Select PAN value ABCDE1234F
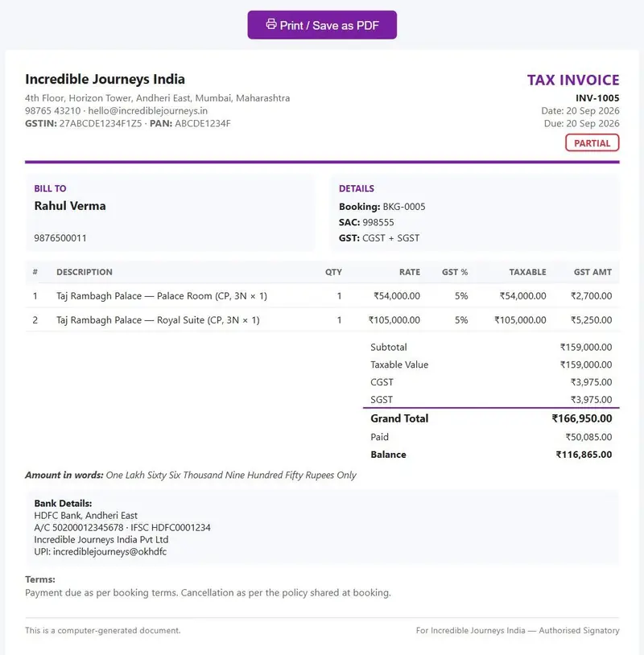The image size is (644, 655). (x=203, y=124)
